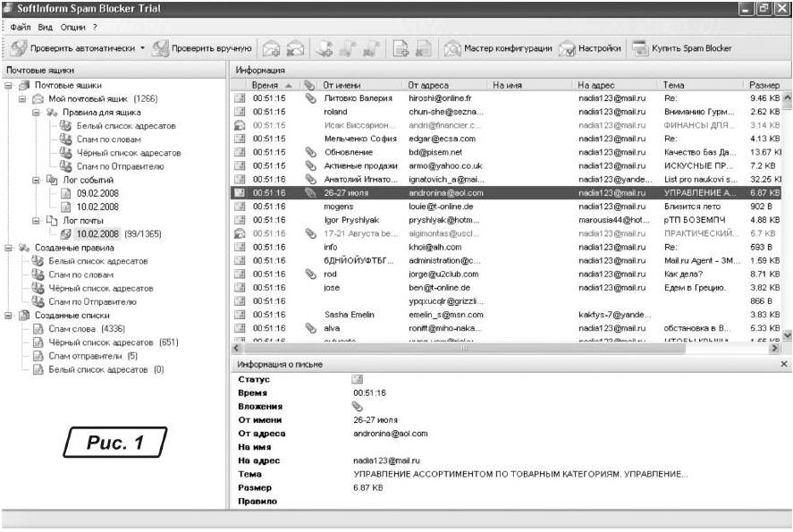Image resolution: width=793 pixels, height=532 pixels.
Task: Click the message list vertical scrollbar
Action: point(787,215)
